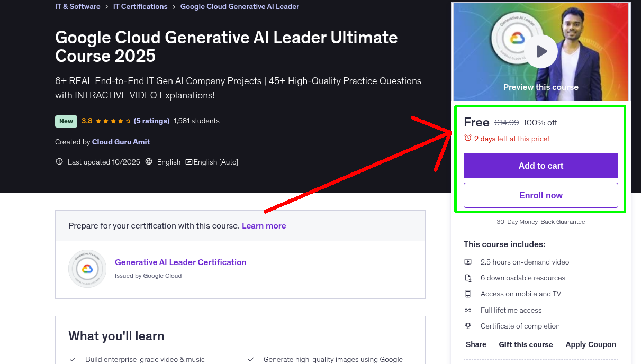This screenshot has width=641, height=364.
Task: Click Learn more about certification prep
Action: click(264, 226)
